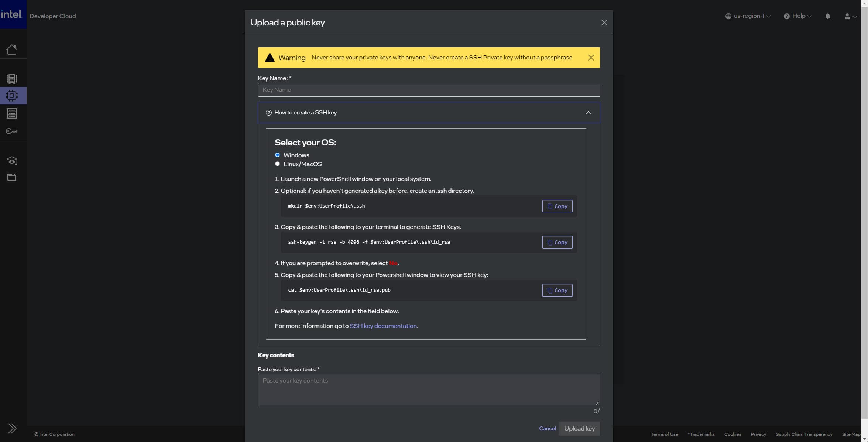Open the learning graduation-cap icon

tap(12, 160)
